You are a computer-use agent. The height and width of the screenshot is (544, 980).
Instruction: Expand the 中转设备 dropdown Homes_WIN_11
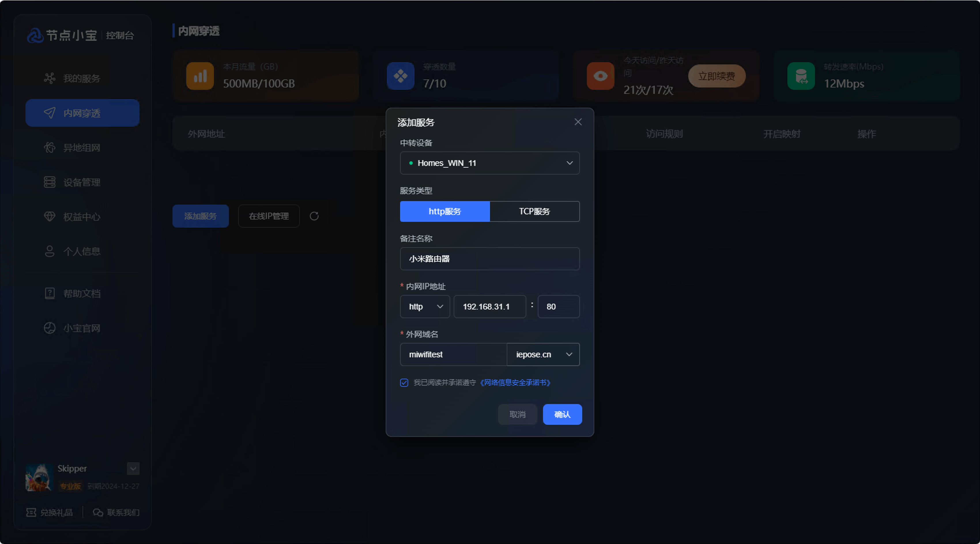pos(490,163)
